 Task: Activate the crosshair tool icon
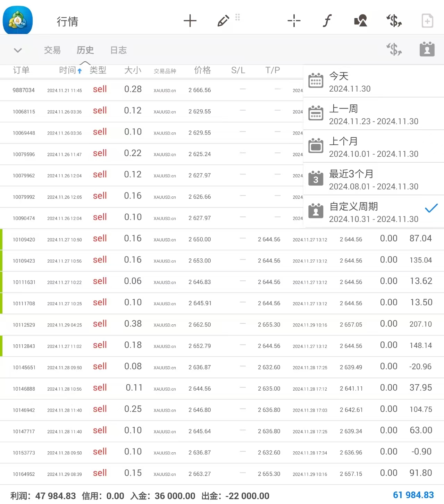coord(294,21)
